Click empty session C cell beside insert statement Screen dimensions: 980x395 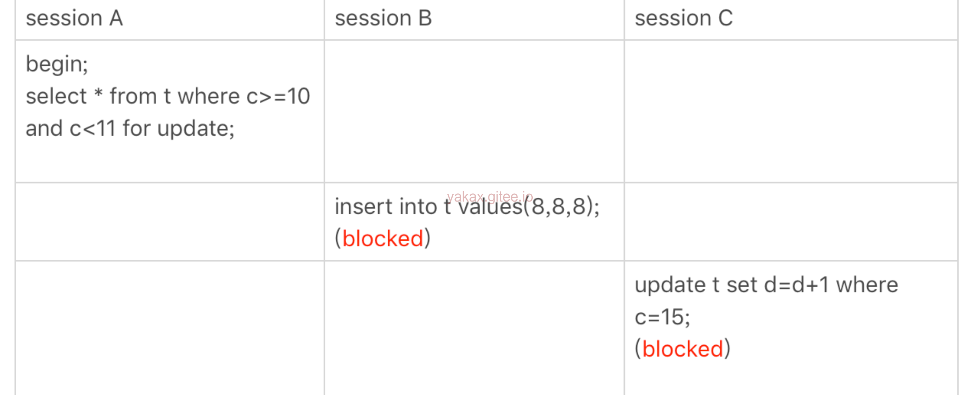click(790, 222)
